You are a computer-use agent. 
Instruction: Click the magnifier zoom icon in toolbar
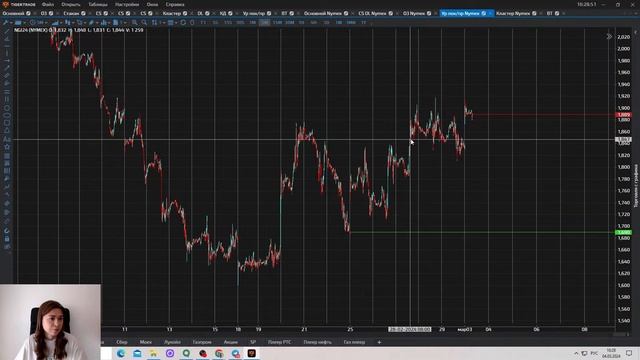point(144,22)
